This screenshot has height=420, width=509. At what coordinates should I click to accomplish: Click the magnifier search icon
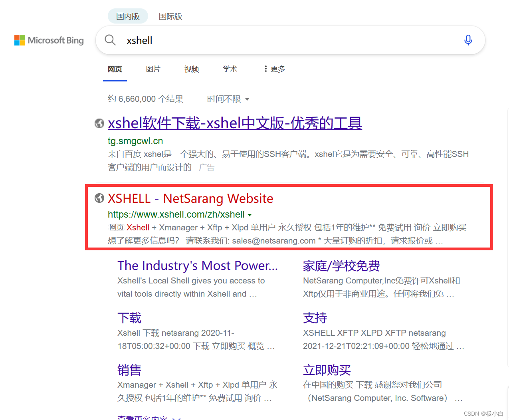click(110, 40)
